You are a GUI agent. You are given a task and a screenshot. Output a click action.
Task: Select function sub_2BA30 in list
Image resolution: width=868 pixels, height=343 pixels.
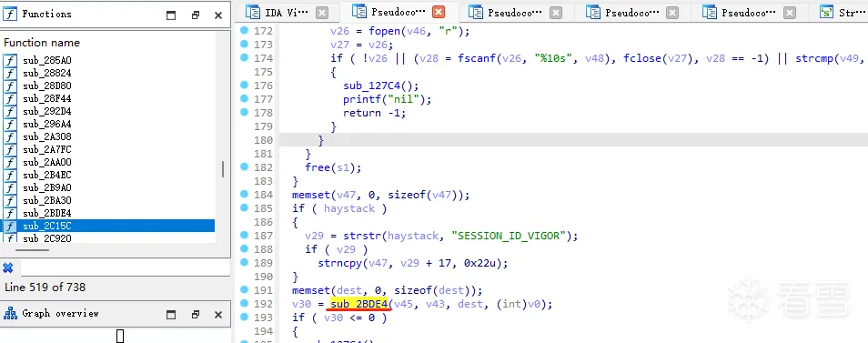[47, 200]
